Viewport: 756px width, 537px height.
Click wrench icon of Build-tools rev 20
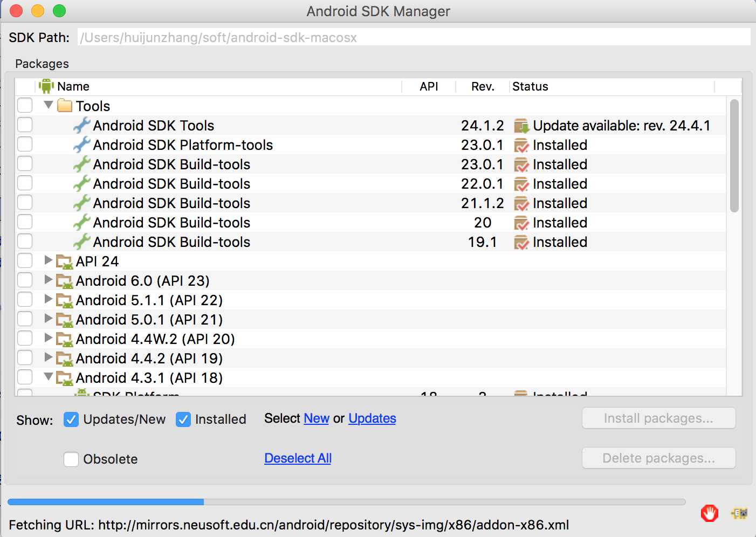click(x=82, y=223)
